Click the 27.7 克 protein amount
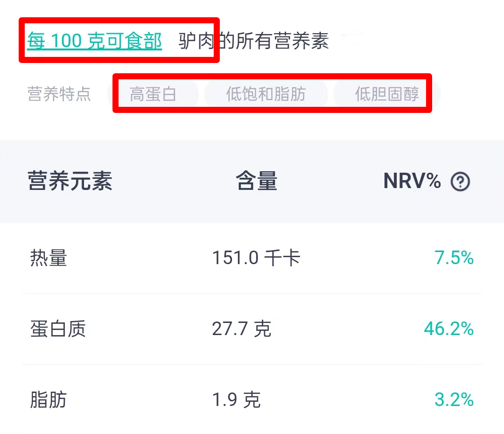This screenshot has width=504, height=434. (241, 329)
